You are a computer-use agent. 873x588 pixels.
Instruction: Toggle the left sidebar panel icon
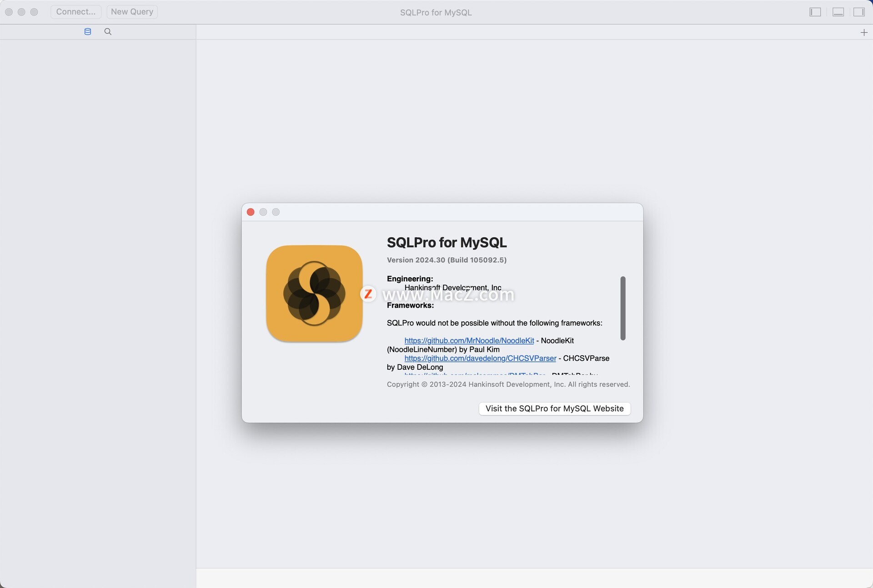pos(815,12)
